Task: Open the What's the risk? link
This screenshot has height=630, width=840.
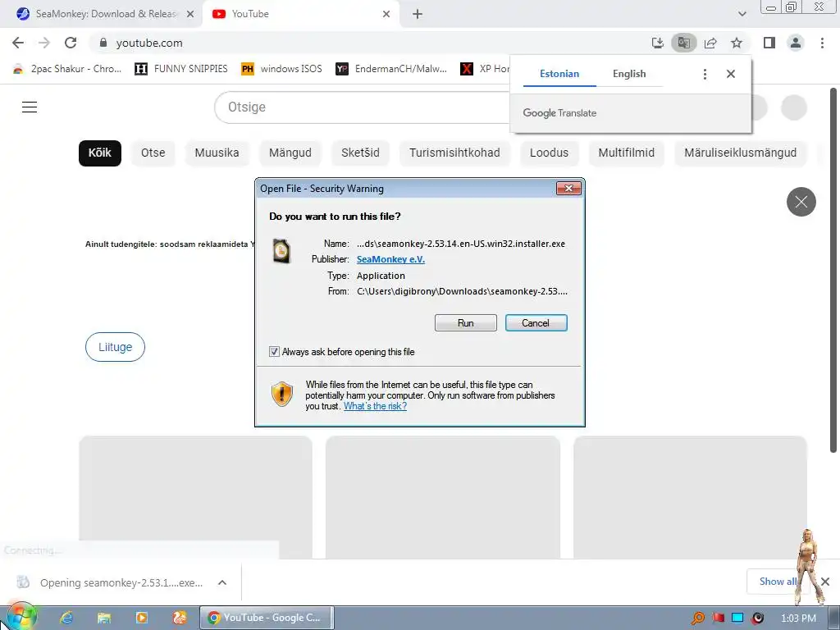Action: (375, 406)
